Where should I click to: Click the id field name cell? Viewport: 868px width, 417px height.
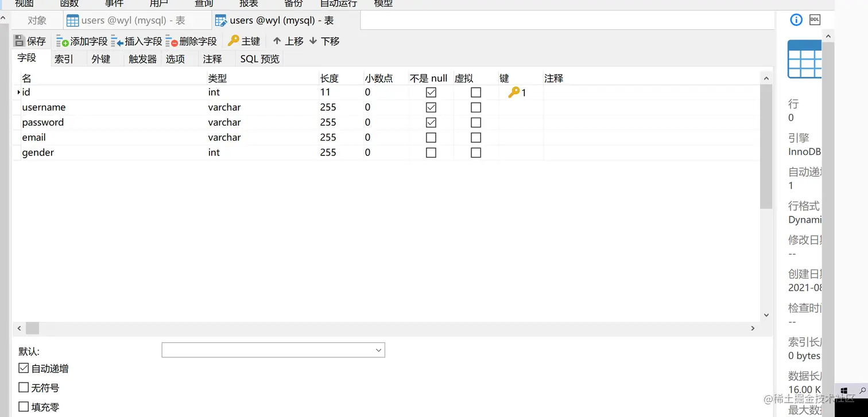[114, 92]
